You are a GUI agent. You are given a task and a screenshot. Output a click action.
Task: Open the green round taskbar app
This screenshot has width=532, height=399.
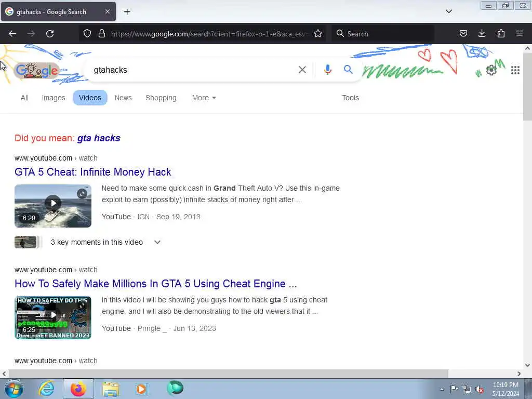pos(175,388)
